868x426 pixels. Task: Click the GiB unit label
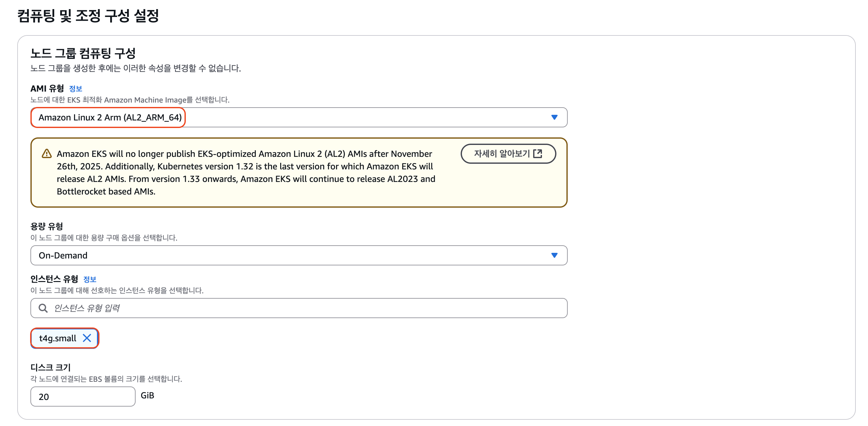point(147,396)
